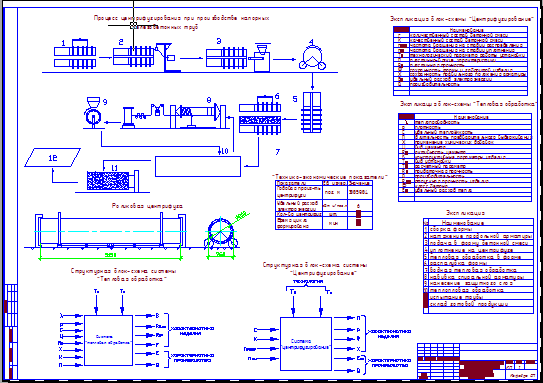Select the empty rectangle labeled 10
The height and width of the screenshot is (383, 543).
point(198,166)
